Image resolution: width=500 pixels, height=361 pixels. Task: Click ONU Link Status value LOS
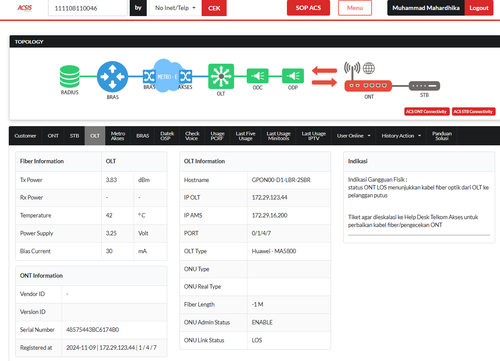coord(257,340)
